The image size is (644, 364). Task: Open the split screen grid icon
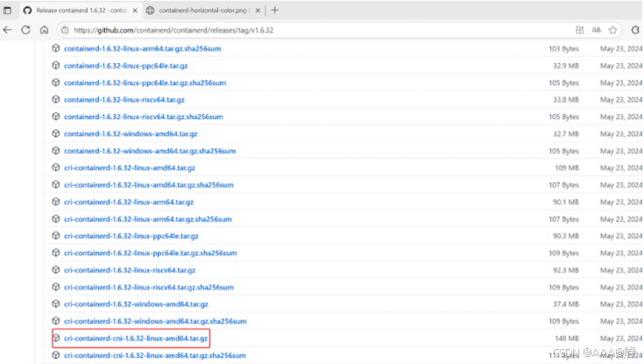pyautogui.click(x=579, y=30)
